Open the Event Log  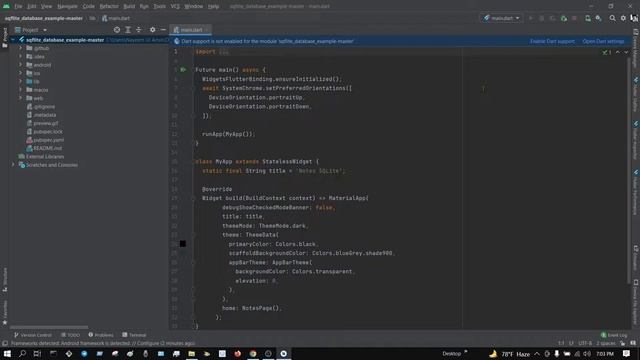pos(613,335)
